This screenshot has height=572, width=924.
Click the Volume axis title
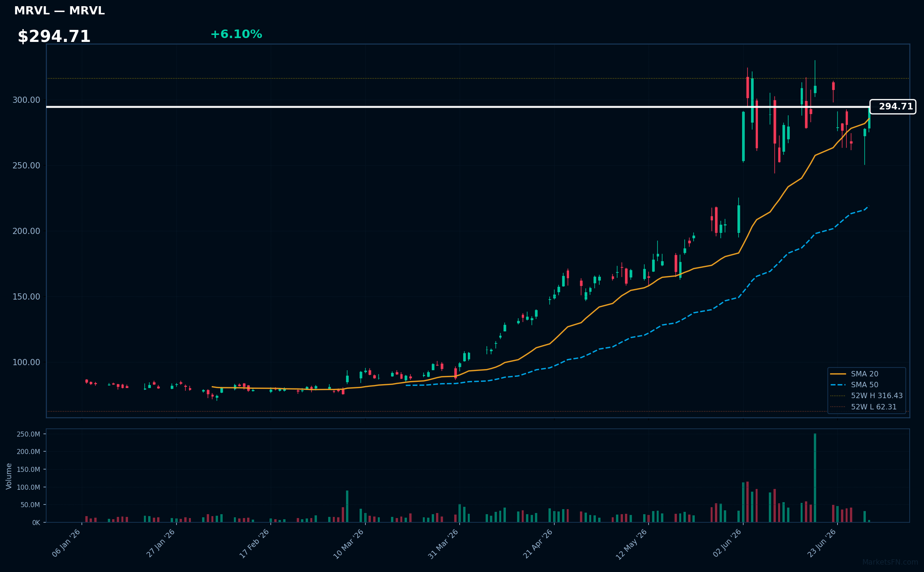click(9, 476)
